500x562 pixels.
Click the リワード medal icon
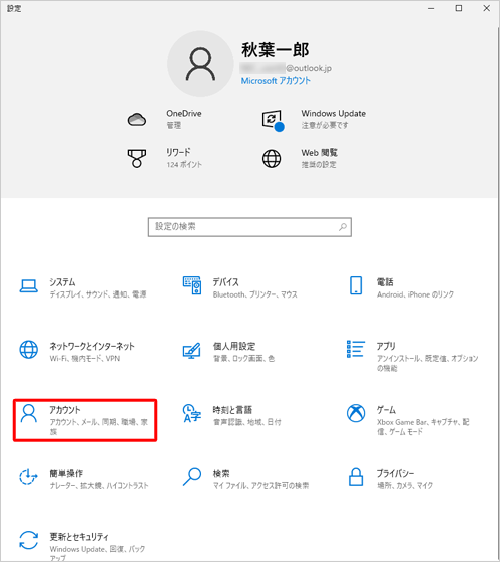coord(137,158)
